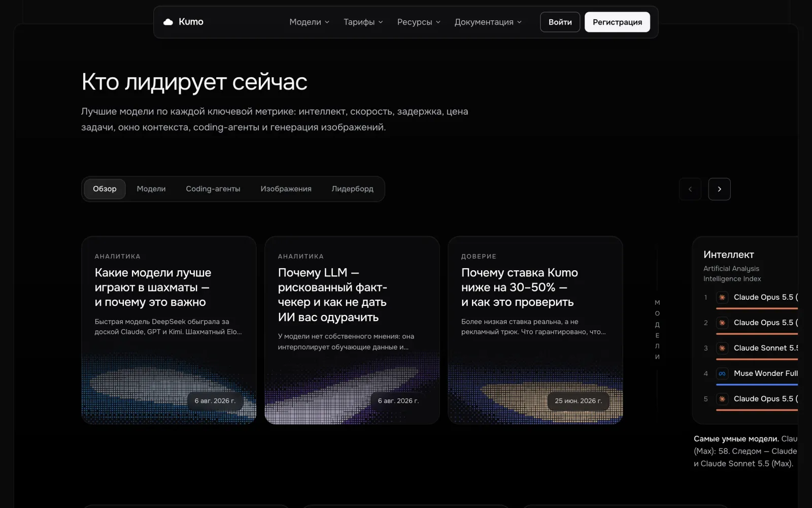Click the Claude Sonnet 5.5 starburst icon
This screenshot has width=812, height=508.
(x=722, y=348)
